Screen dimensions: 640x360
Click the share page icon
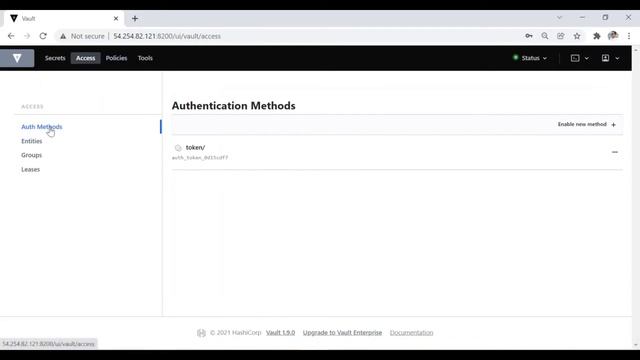(561, 36)
